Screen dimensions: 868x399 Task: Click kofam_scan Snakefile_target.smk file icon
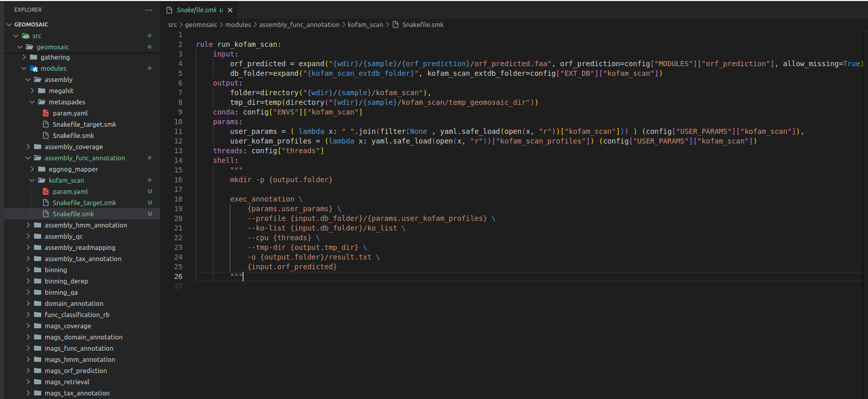tap(46, 203)
